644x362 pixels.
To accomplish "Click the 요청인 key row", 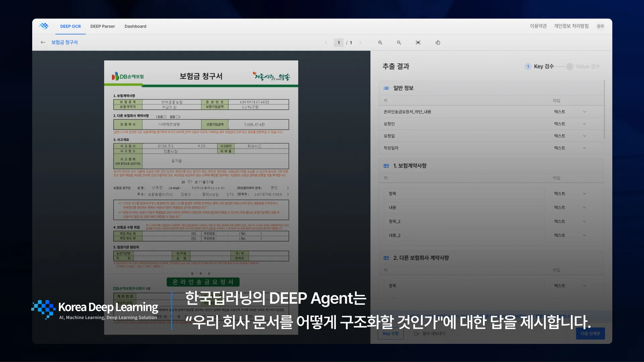I will (491, 124).
